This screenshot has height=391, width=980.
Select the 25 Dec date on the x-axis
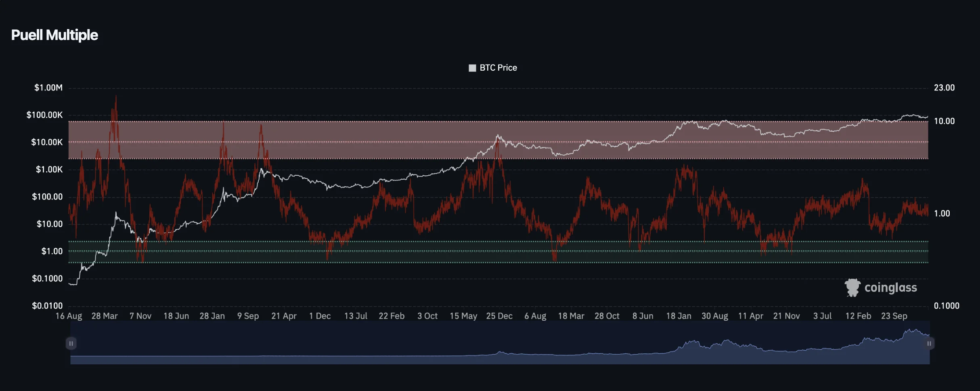[x=499, y=316]
